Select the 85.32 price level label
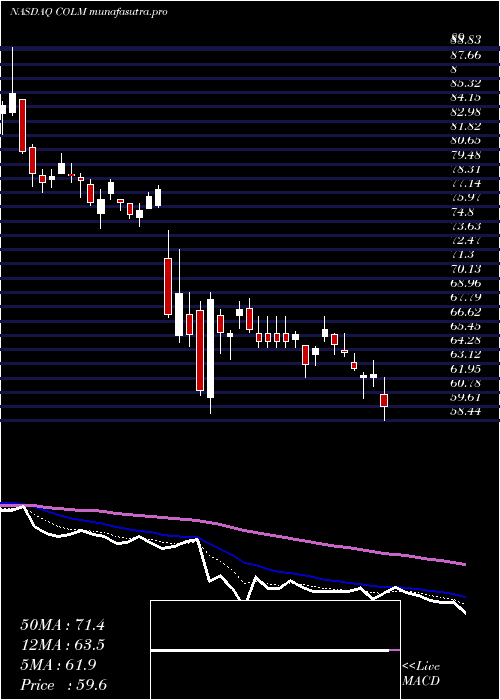 (466, 83)
